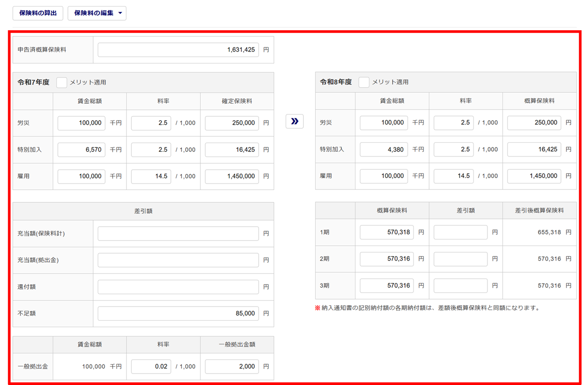Click the empty 還付額 input field
This screenshot has width=588, height=385.
coord(178,287)
